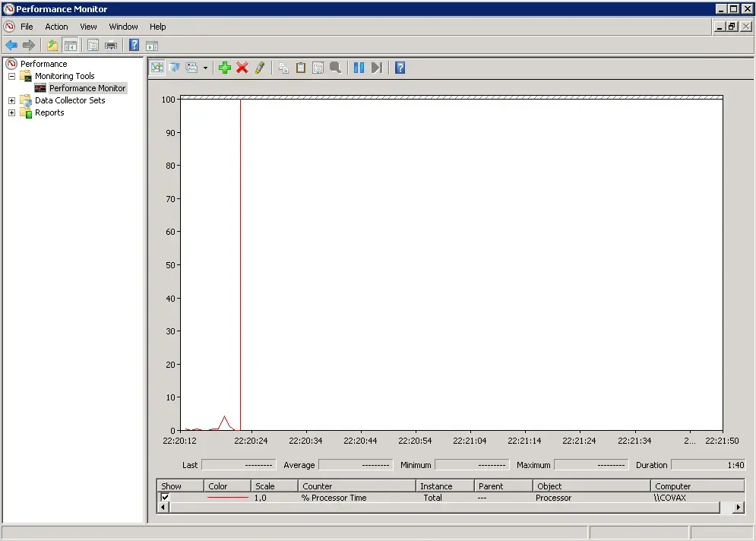Click the Maximum value field
The height and width of the screenshot is (541, 756).
(x=592, y=465)
